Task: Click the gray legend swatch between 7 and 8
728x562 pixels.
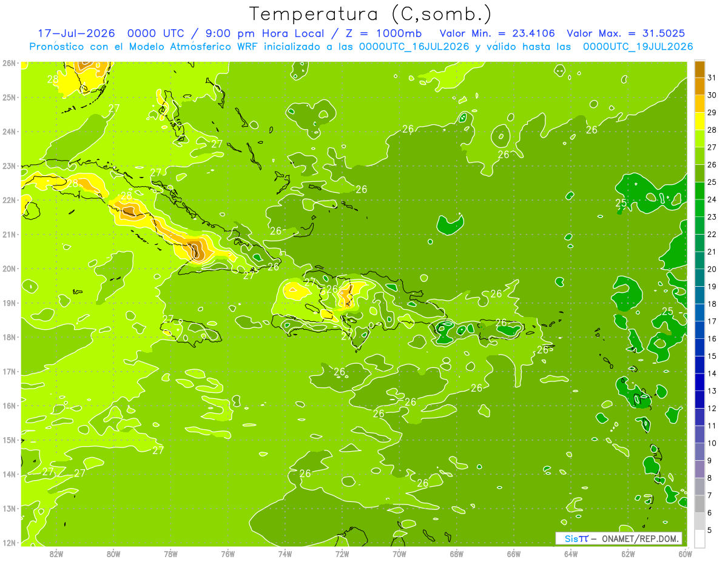Action: 699,486
